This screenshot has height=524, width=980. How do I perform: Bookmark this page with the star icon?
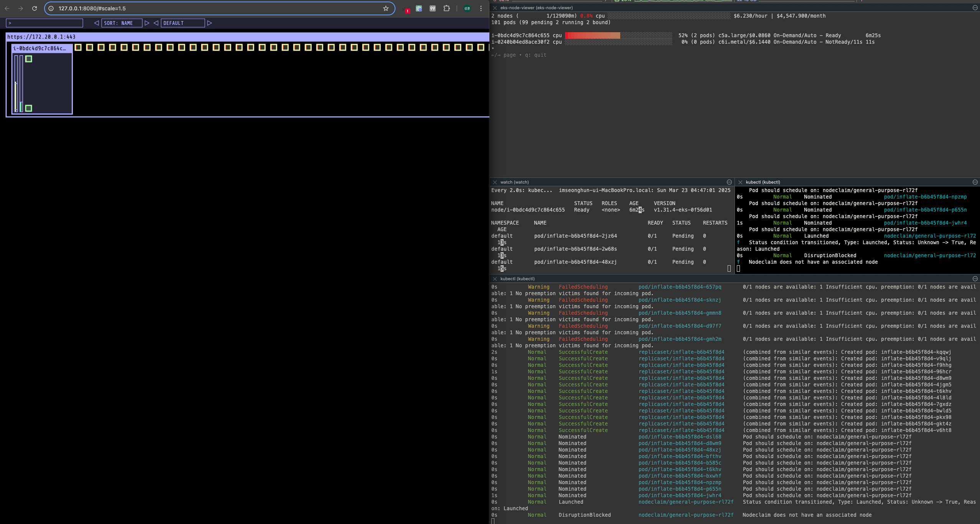click(386, 8)
